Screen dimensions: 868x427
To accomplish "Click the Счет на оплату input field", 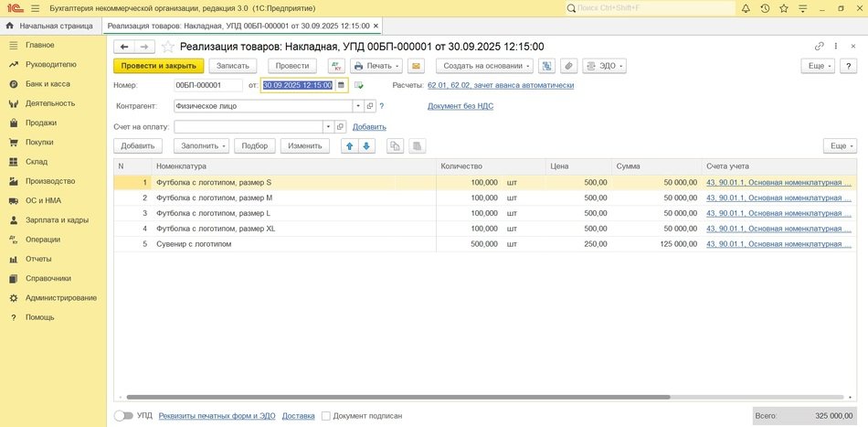I will click(x=248, y=127).
